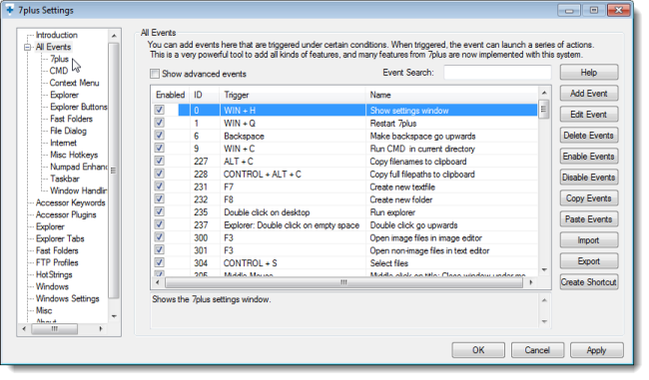Open Context Menu category in tree
The image size is (649, 380).
(x=75, y=83)
